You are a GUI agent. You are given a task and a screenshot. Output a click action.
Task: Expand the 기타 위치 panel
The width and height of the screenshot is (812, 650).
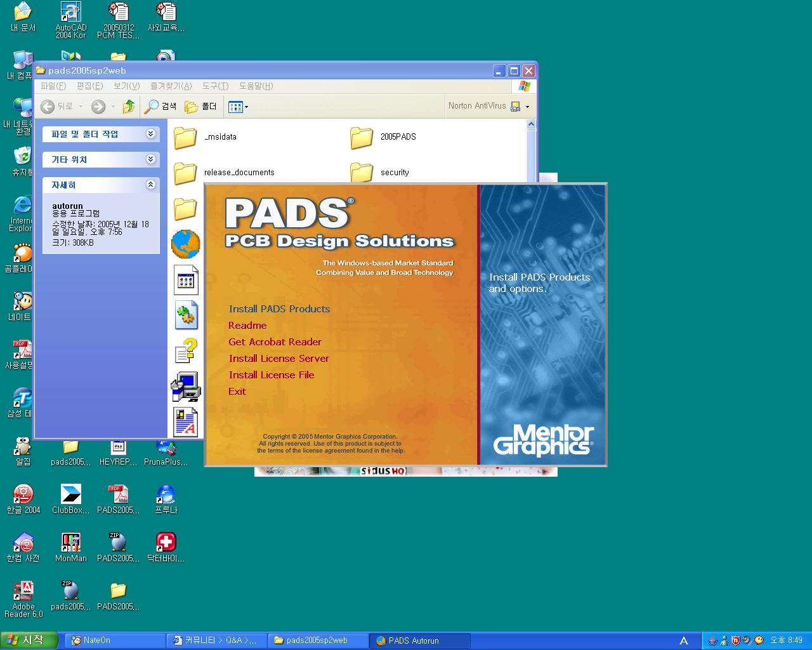(150, 159)
